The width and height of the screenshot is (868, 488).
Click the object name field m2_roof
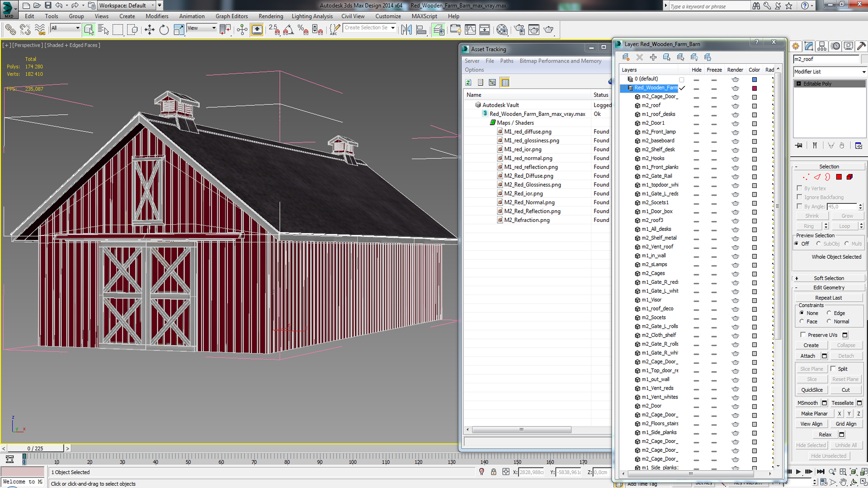click(826, 59)
